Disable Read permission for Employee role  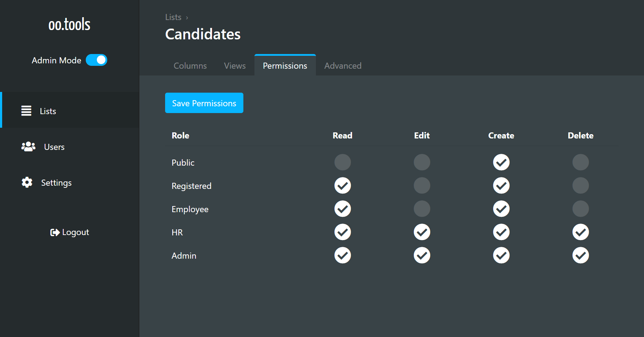(342, 209)
